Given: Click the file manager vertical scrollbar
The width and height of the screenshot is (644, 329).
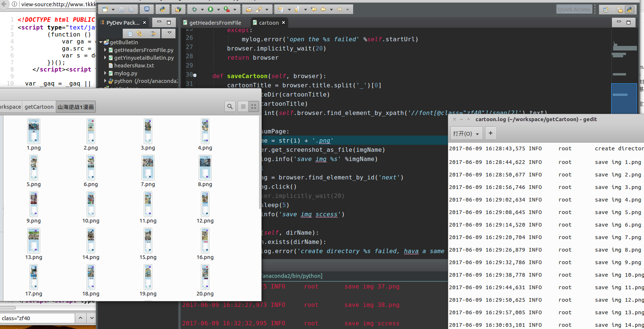Looking at the screenshot, I should (260, 162).
